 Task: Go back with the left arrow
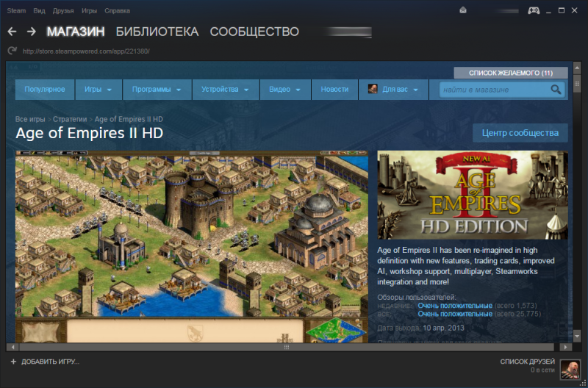12,32
